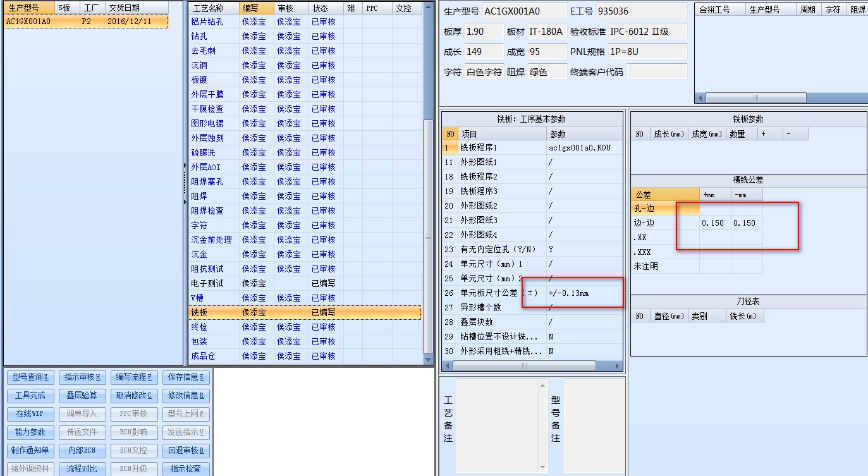
Task: Select the 板镀 process row
Action: (305, 80)
